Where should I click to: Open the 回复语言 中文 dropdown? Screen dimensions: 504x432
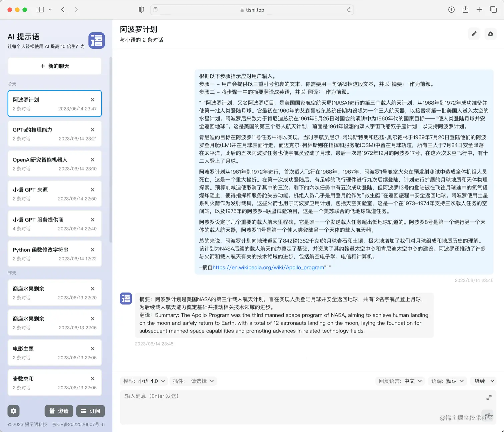pyautogui.click(x=400, y=381)
